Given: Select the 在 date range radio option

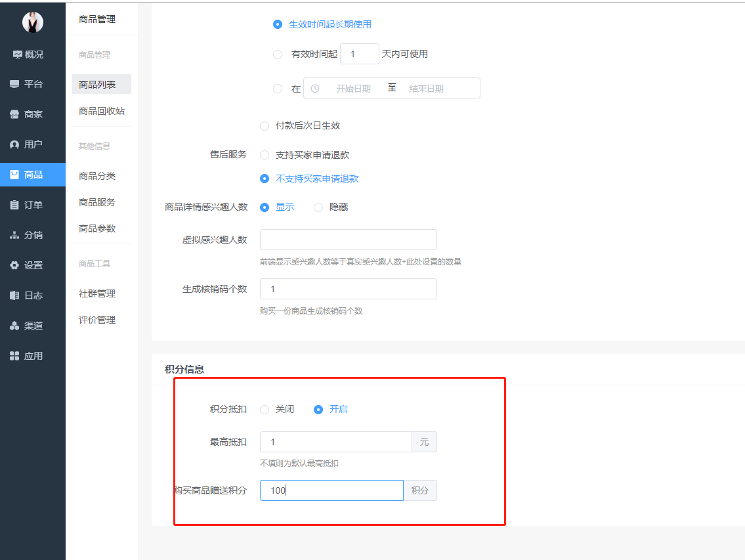Looking at the screenshot, I should (x=278, y=89).
